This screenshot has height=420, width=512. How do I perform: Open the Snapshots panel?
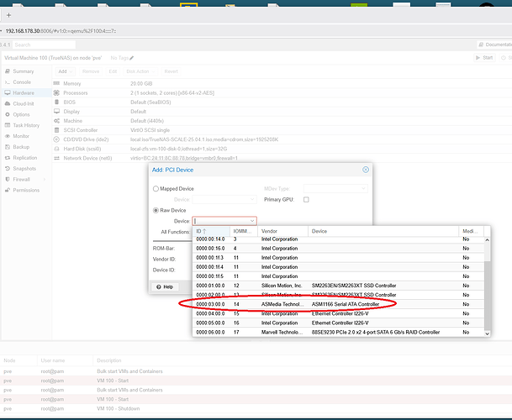point(24,168)
